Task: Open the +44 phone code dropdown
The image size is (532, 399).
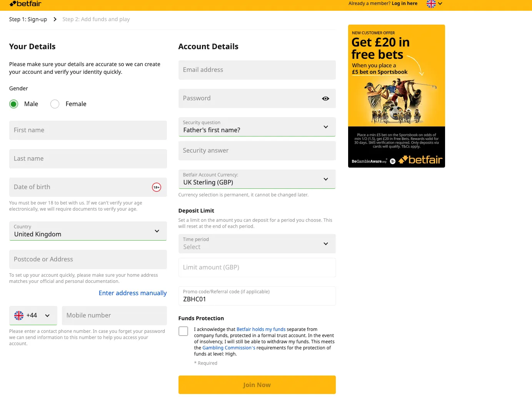Action: click(x=33, y=316)
